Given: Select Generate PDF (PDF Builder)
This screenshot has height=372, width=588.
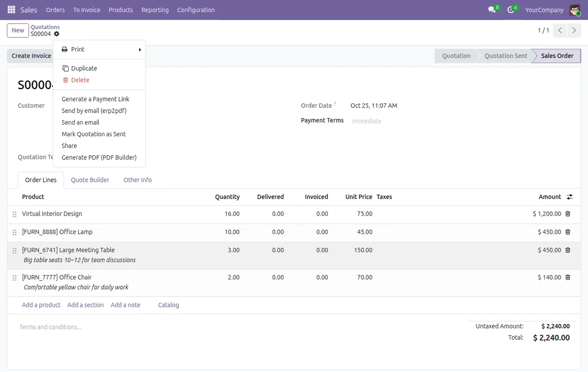Looking at the screenshot, I should point(99,158).
